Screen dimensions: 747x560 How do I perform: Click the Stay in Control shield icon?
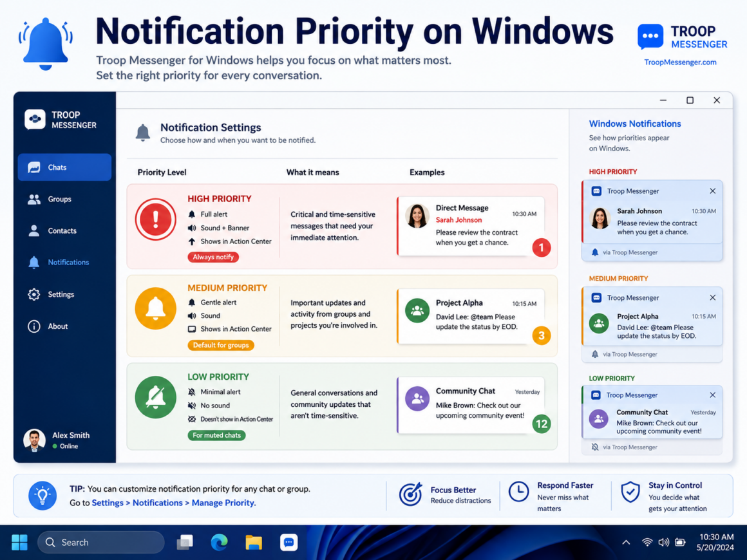coord(630,492)
